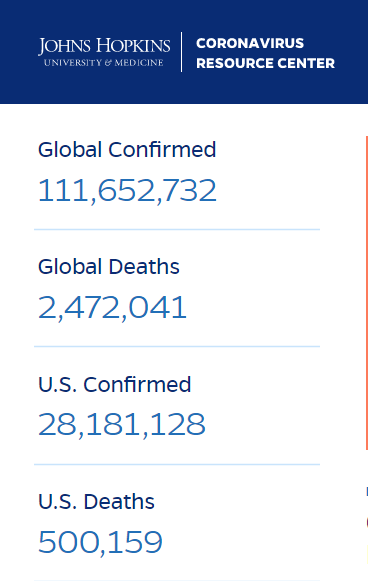
Task: Select the Global Deaths label
Action: coord(109,267)
